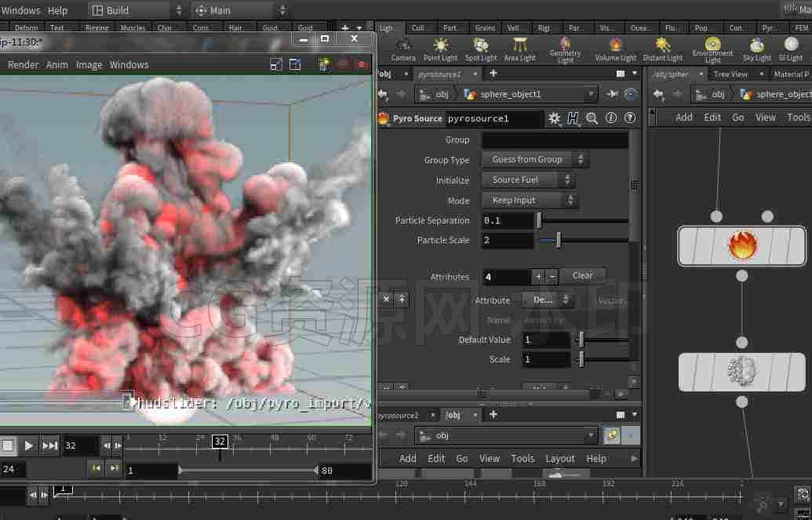This screenshot has height=520, width=812.
Task: Open the Grains shelf tab
Action: 485,28
